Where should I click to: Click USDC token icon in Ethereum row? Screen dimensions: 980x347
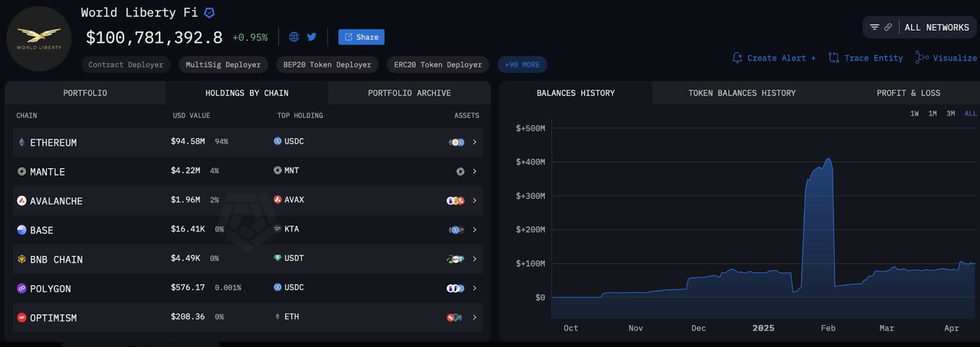277,141
